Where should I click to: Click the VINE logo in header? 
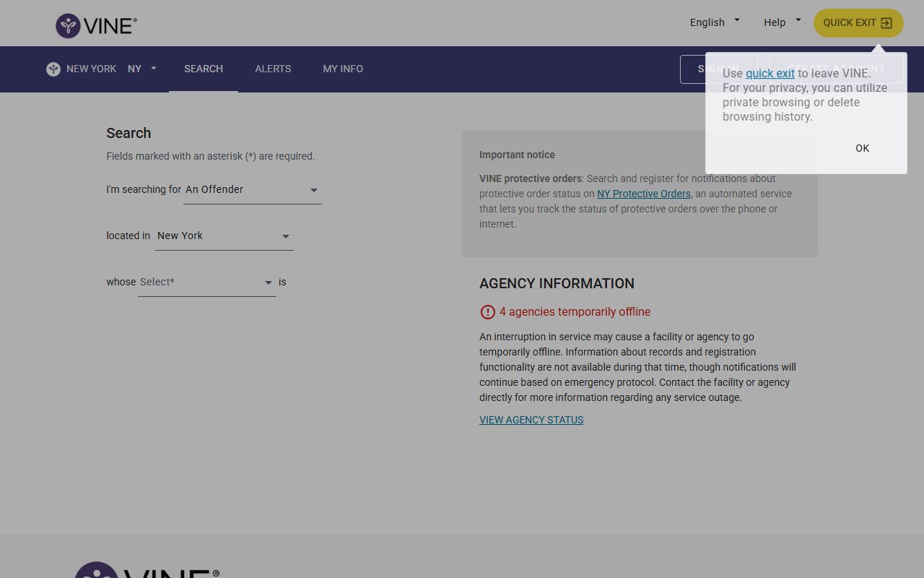coord(96,25)
